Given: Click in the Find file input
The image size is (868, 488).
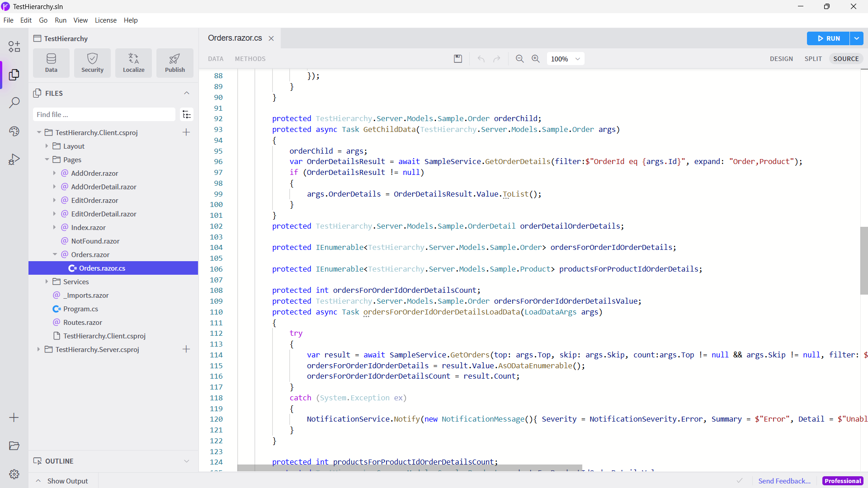Looking at the screenshot, I should tap(104, 115).
